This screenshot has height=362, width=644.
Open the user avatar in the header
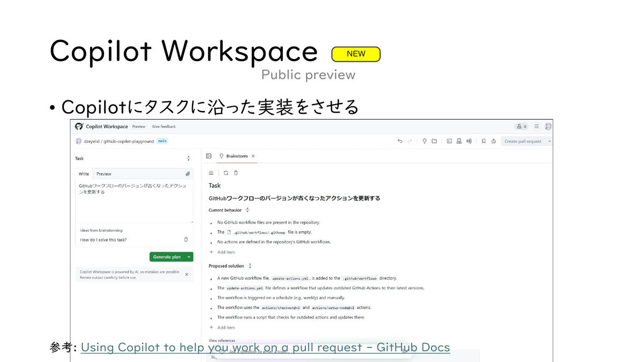[x=548, y=127]
